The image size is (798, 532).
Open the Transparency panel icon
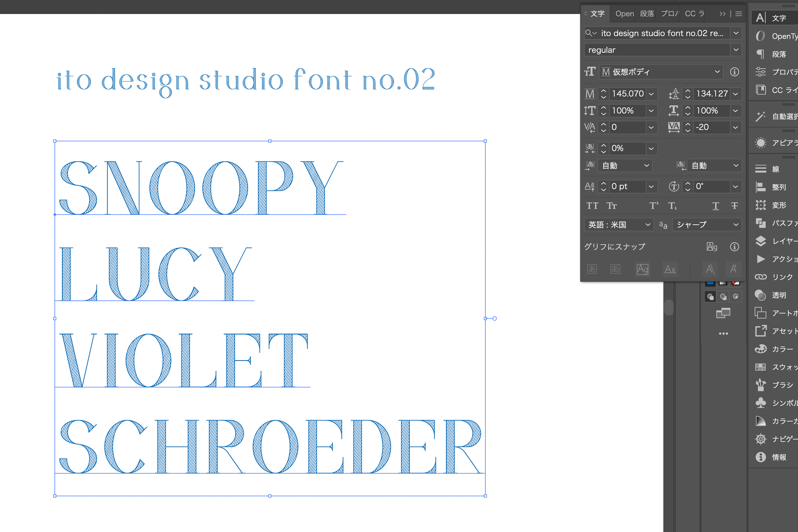tap(761, 295)
